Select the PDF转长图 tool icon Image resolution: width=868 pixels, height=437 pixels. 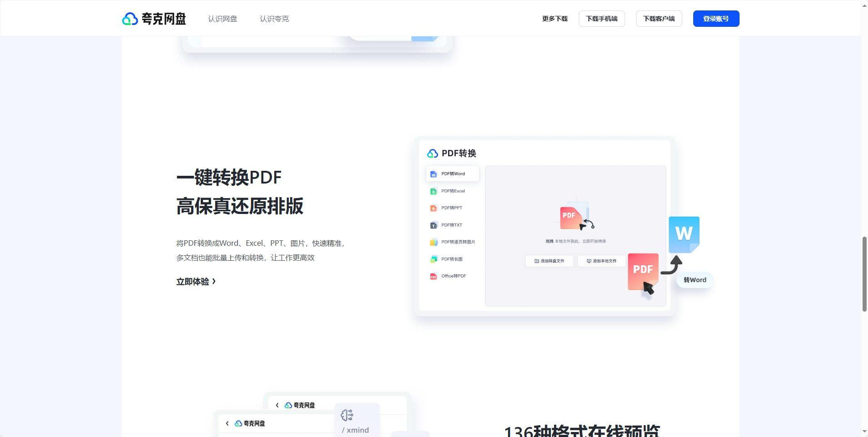click(x=434, y=259)
